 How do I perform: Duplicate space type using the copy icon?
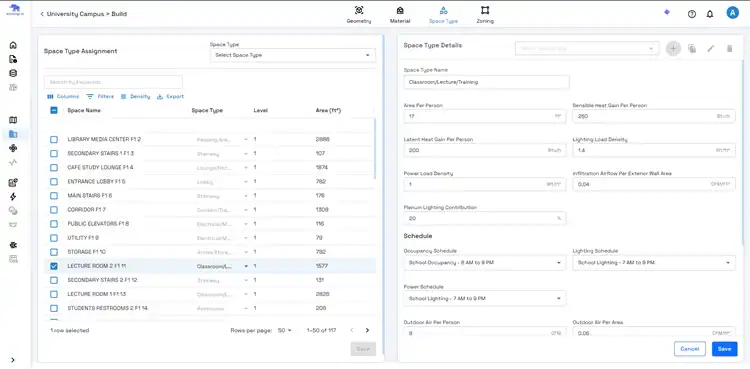692,48
